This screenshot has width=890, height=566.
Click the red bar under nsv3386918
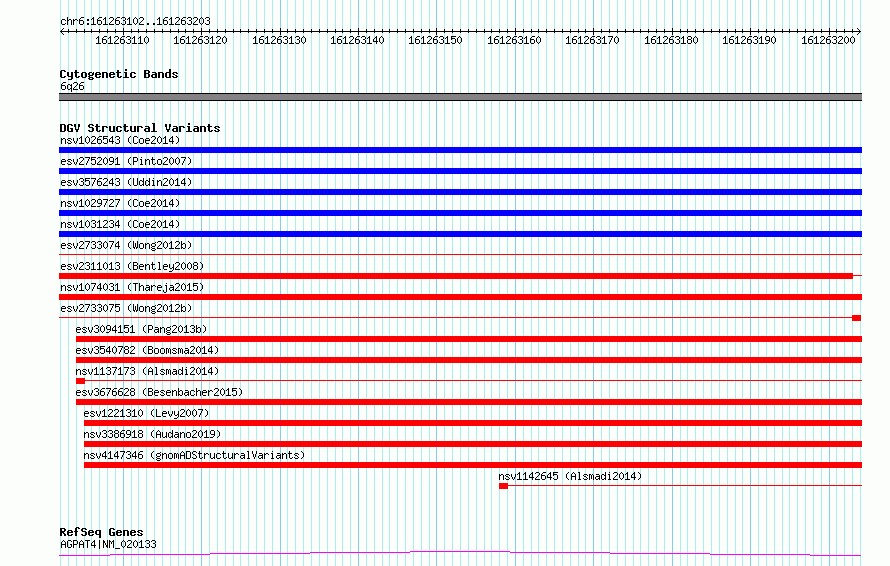pos(473,444)
